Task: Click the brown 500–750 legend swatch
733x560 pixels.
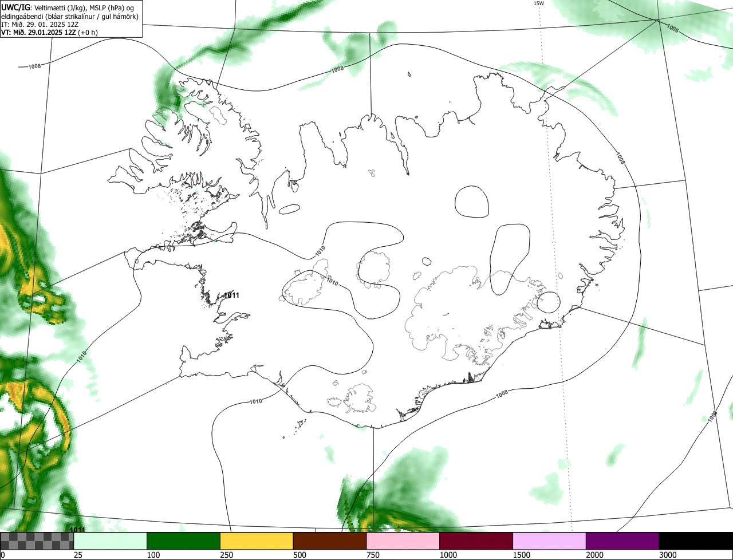Action: tap(330, 541)
